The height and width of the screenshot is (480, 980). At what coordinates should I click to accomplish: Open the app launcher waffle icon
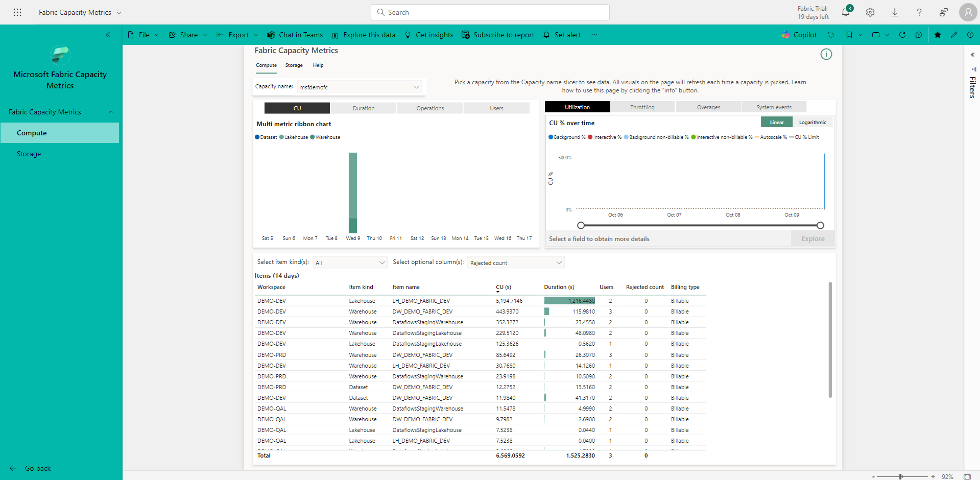click(x=17, y=12)
